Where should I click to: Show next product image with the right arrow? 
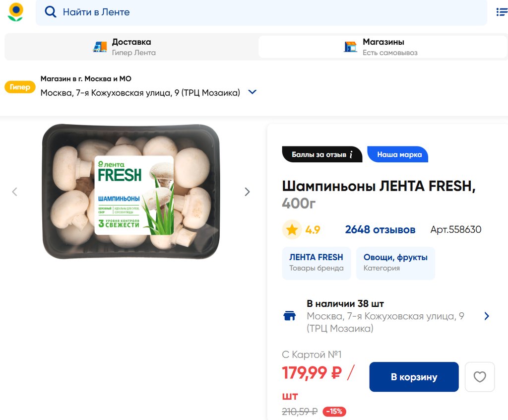247,192
